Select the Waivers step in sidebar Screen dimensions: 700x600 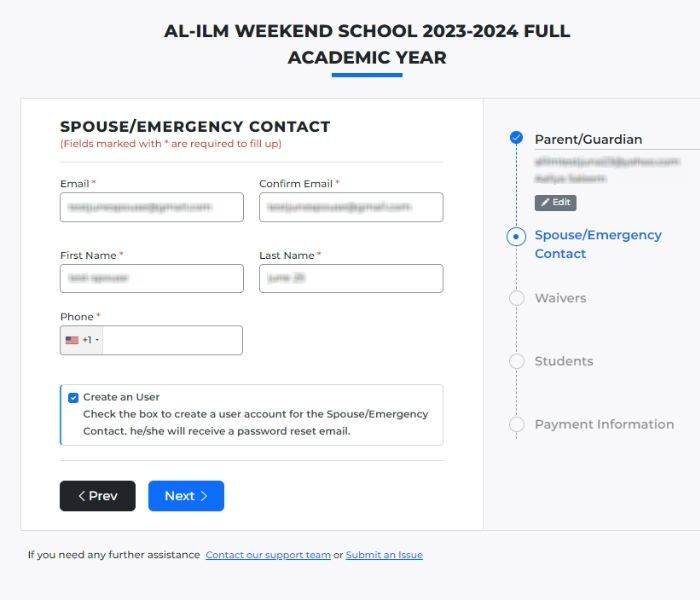(560, 298)
